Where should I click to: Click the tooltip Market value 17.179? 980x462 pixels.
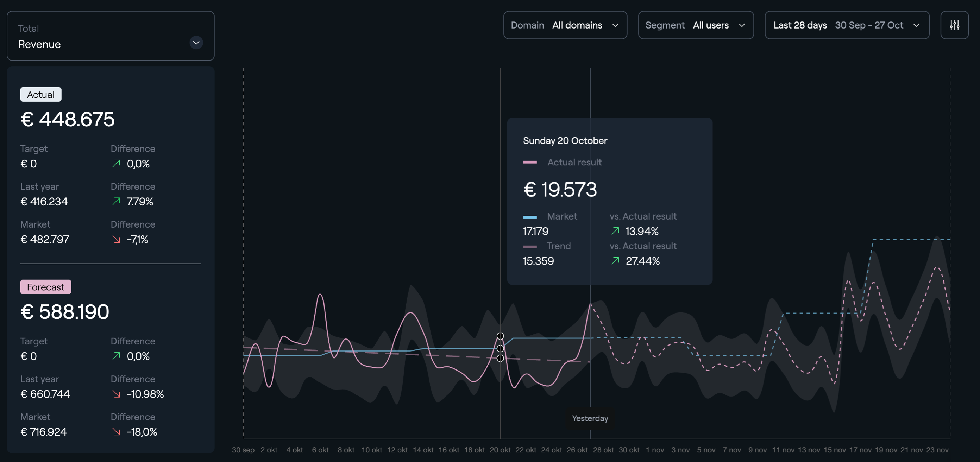536,231
